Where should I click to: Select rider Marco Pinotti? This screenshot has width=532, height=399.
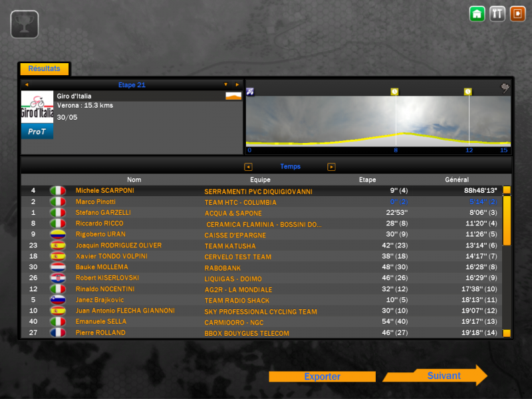click(96, 202)
